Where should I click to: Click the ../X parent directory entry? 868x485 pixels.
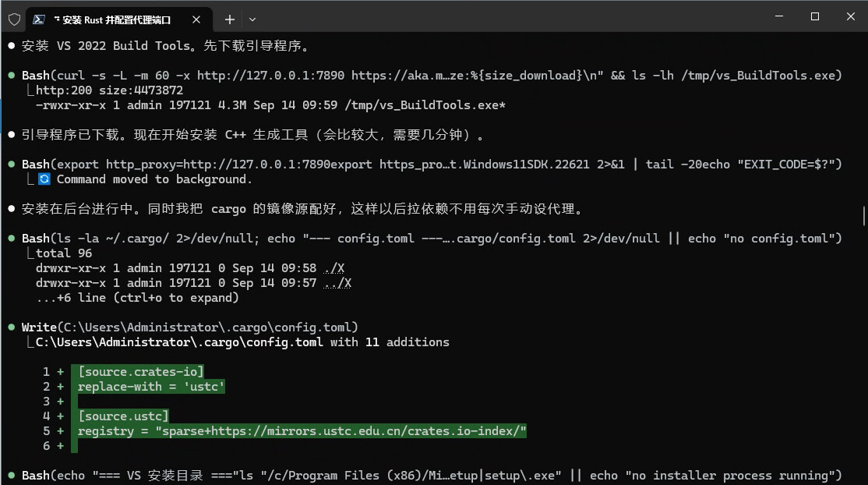(x=337, y=283)
